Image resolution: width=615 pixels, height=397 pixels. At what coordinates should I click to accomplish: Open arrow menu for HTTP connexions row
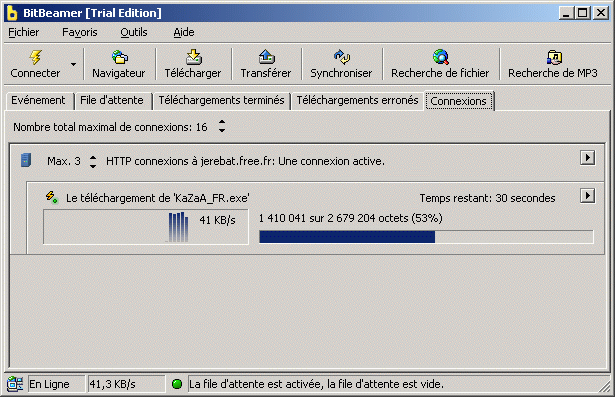(x=588, y=158)
